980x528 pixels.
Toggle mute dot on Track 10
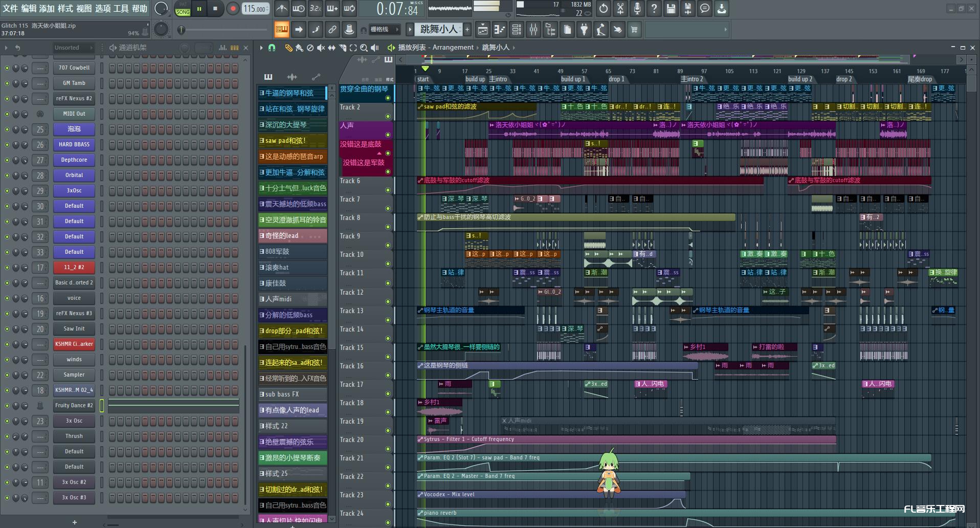(388, 263)
